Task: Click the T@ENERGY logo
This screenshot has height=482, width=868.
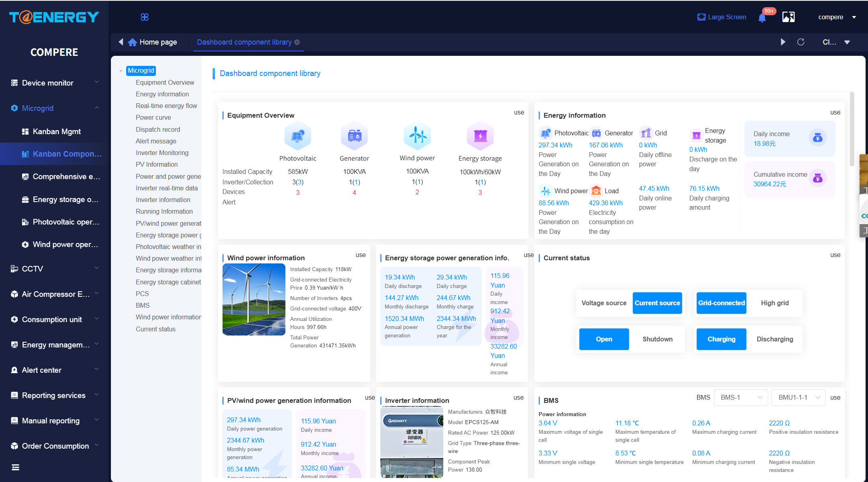Action: point(54,17)
